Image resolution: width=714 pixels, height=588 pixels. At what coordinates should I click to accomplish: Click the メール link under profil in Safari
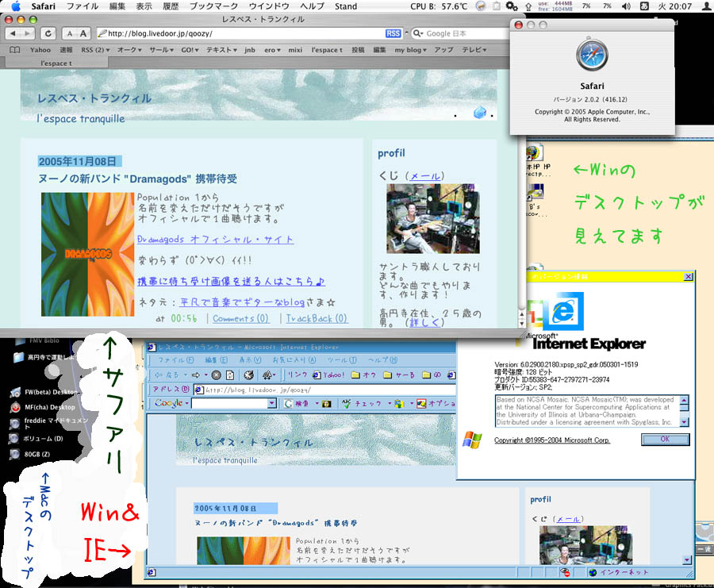(x=424, y=176)
